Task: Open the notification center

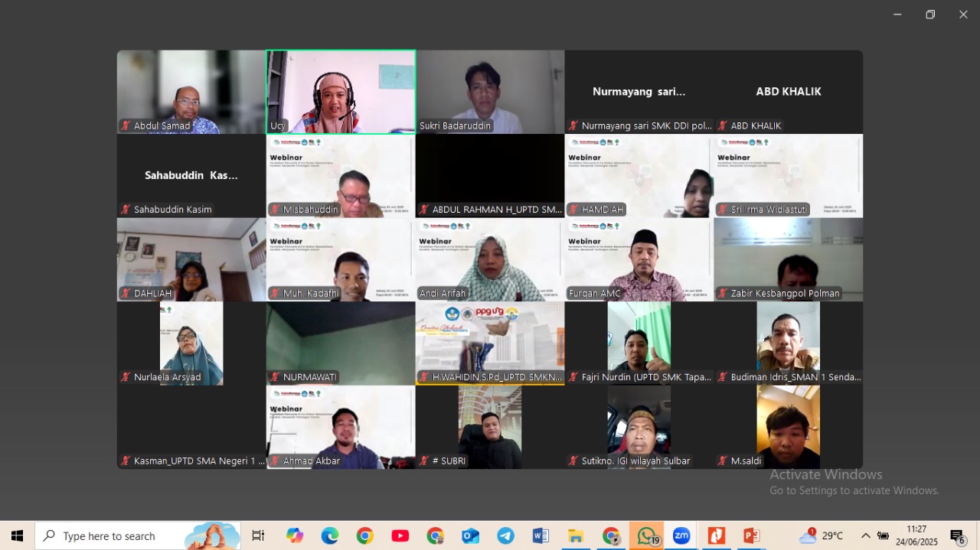Action: (x=957, y=537)
